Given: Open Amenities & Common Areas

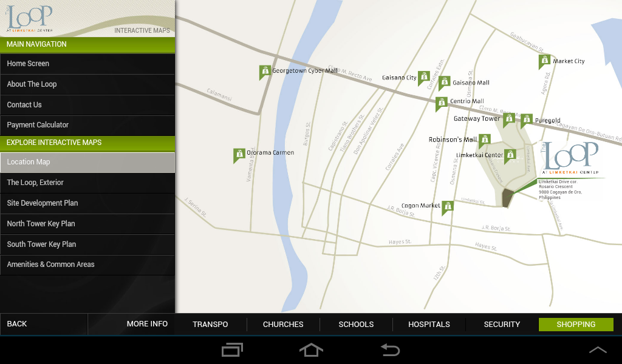Looking at the screenshot, I should click(87, 265).
